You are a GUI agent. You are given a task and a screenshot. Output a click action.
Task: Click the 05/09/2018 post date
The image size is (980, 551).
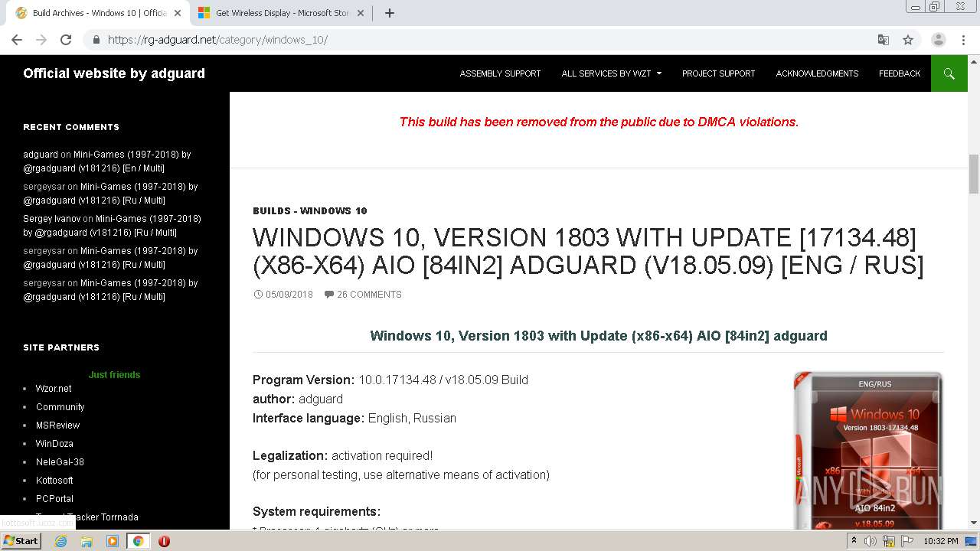tap(289, 295)
